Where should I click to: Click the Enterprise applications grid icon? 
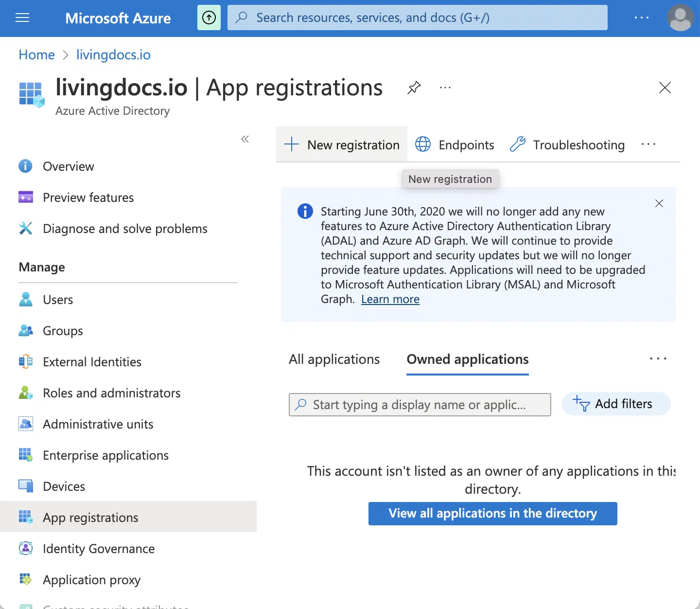(26, 455)
